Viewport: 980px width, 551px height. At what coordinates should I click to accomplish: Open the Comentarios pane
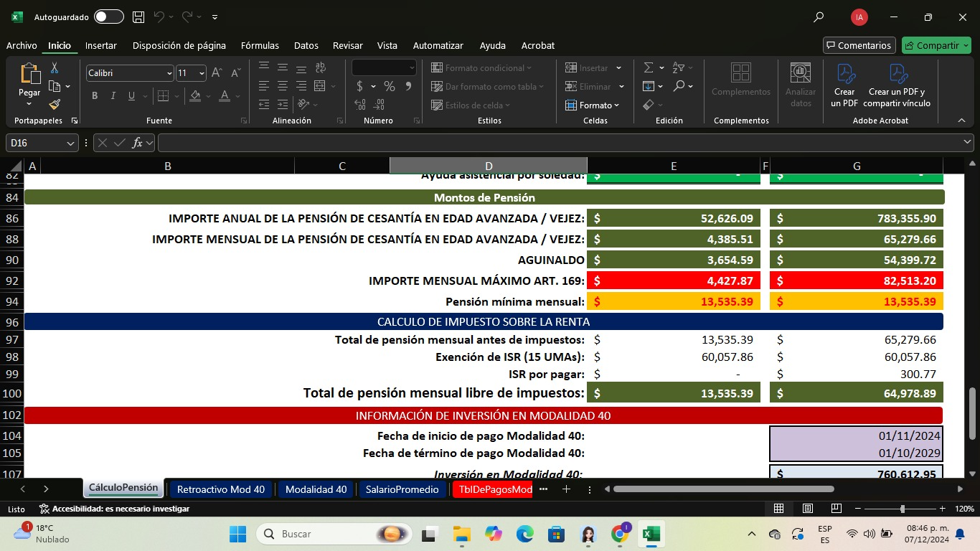click(859, 45)
